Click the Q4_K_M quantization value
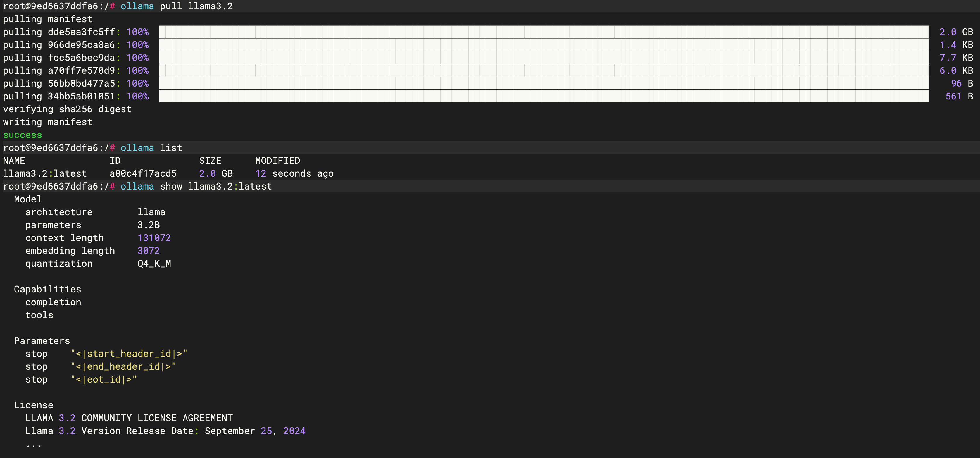The height and width of the screenshot is (458, 980). (x=154, y=264)
